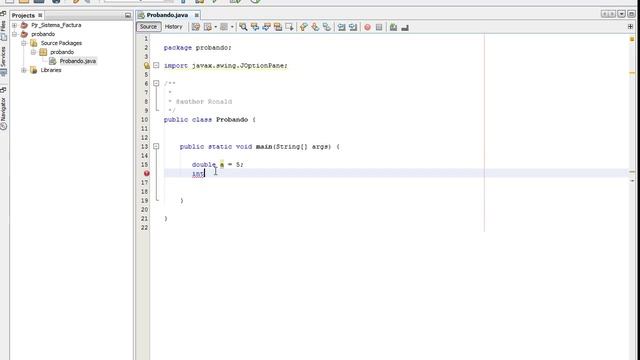
Task: Maximize the editor window icon
Action: pyautogui.click(x=631, y=14)
